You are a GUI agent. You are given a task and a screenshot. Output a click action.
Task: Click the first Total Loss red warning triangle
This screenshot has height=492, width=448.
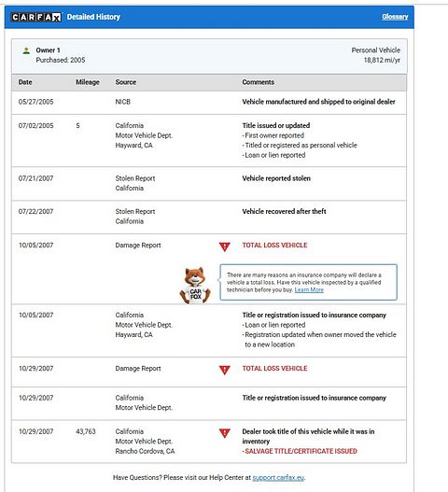pyautogui.click(x=225, y=246)
